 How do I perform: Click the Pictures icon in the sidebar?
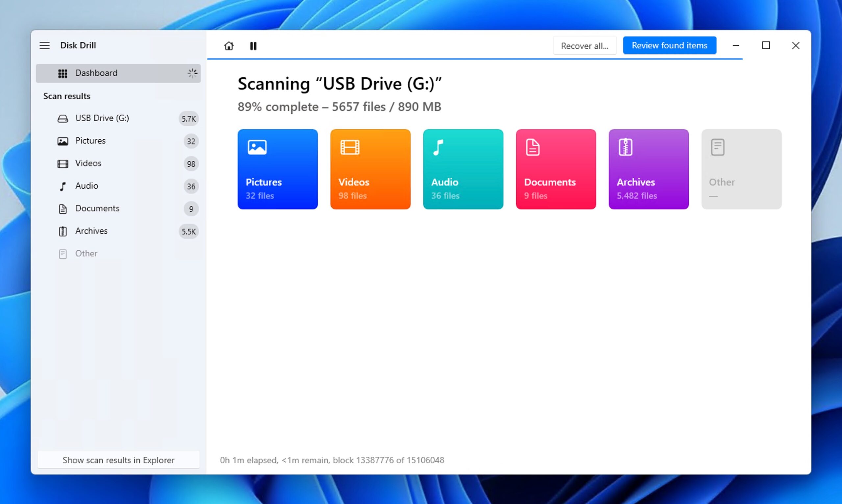pyautogui.click(x=63, y=141)
